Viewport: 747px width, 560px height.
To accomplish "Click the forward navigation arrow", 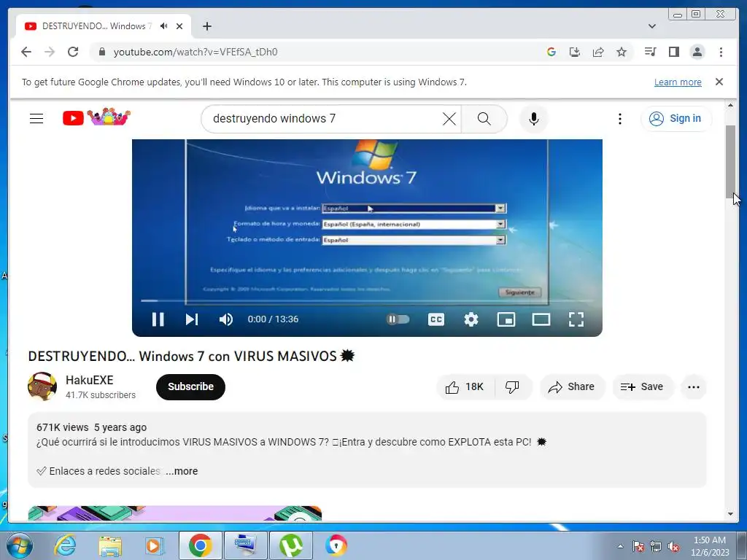I will pos(50,52).
